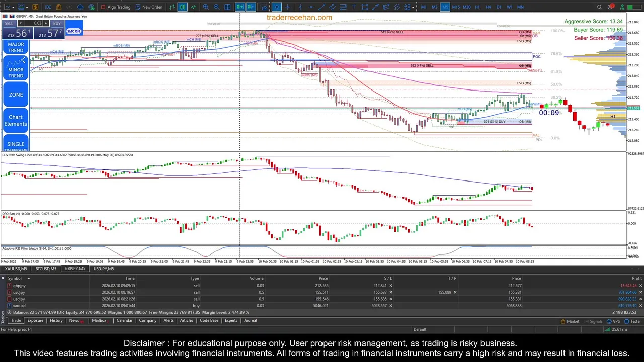Switch to BTCUSD,M5 chart tab
This screenshot has width=644, height=362.
[45, 269]
